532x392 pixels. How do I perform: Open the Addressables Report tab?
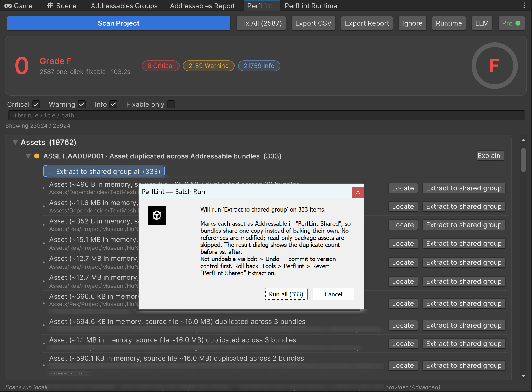click(x=202, y=6)
